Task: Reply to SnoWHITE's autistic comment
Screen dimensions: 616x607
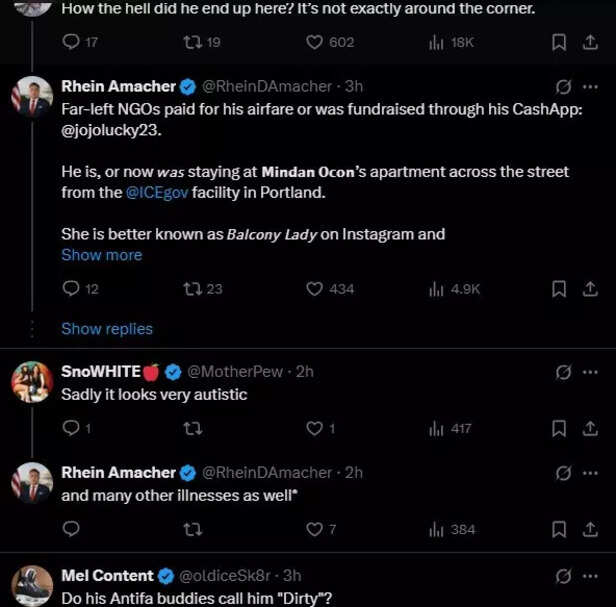Action: [70, 429]
